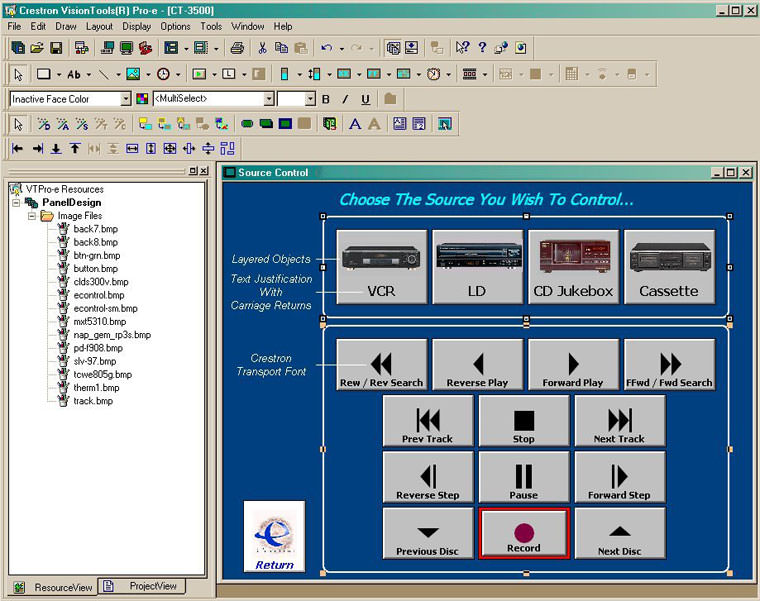Align selected objects to left edge
Image resolution: width=760 pixels, height=601 pixels.
click(18, 148)
